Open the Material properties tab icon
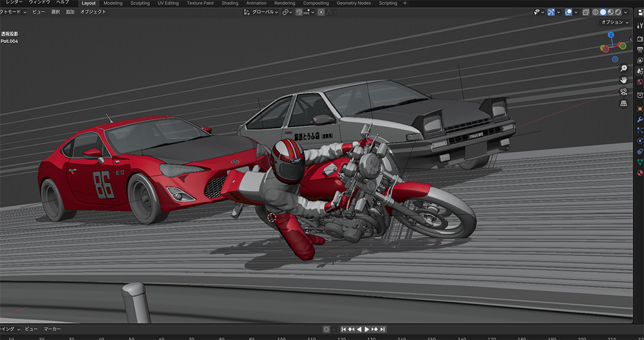This screenshot has height=340, width=644. pyautogui.click(x=639, y=173)
